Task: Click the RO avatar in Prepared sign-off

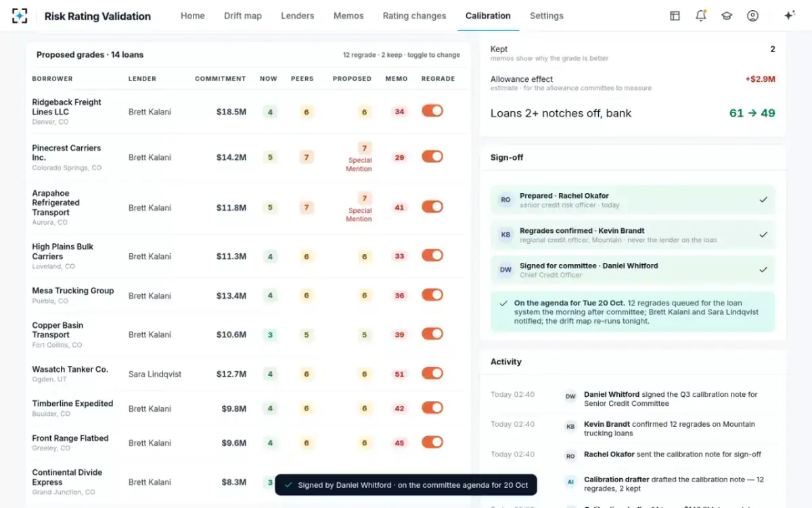Action: point(505,200)
